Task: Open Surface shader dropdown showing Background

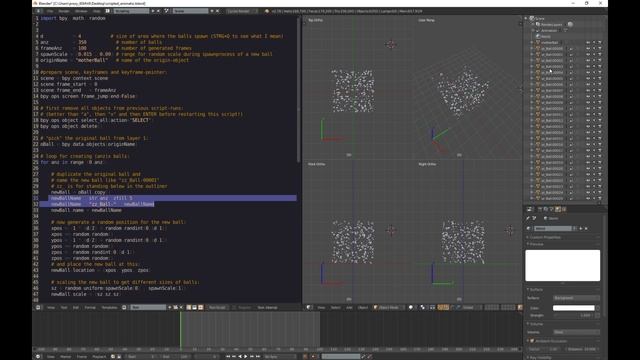Action: pyautogui.click(x=576, y=298)
